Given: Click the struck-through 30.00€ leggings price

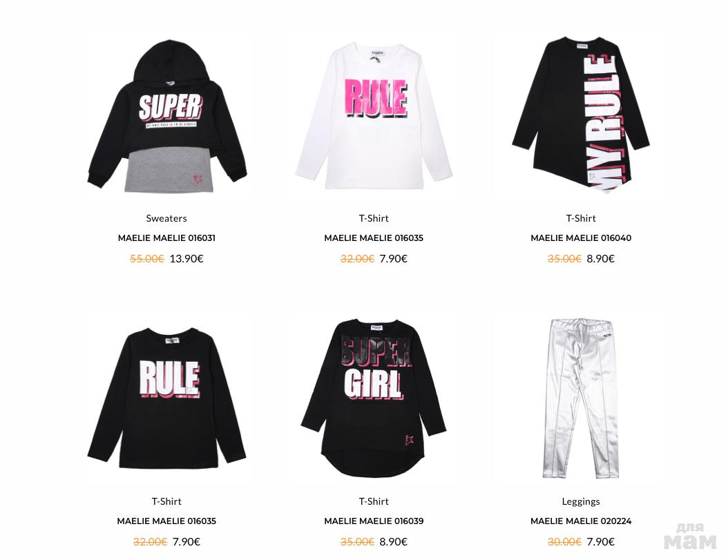Looking at the screenshot, I should (564, 542).
